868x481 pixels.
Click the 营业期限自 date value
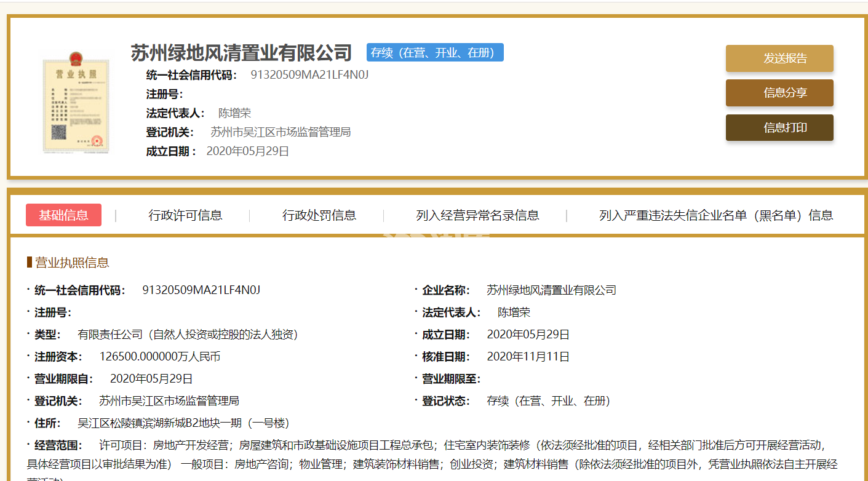pos(151,379)
